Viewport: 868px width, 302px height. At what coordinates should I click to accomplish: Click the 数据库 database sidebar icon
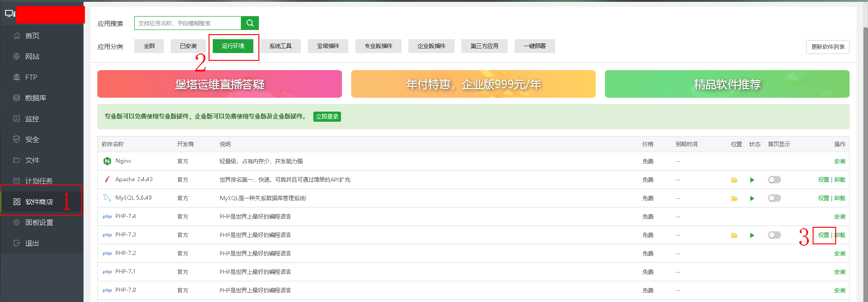(x=17, y=98)
